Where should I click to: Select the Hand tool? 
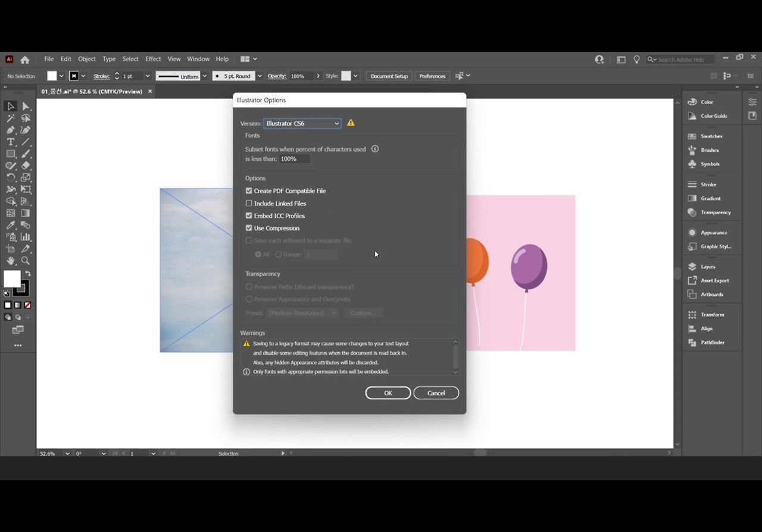point(11,261)
